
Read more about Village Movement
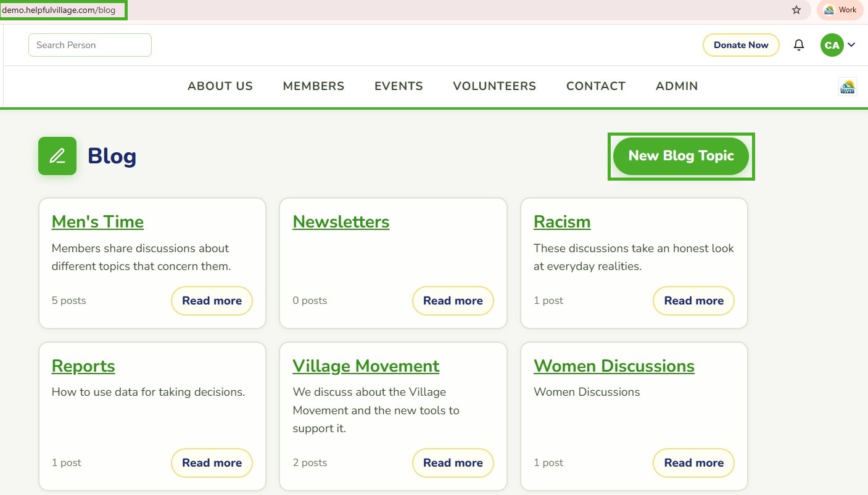pos(453,463)
